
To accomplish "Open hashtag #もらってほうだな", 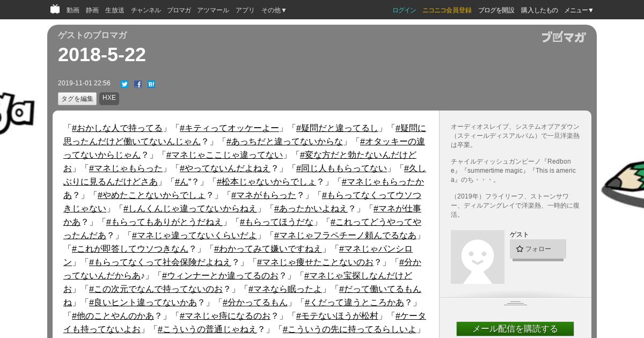I will pos(276,222).
